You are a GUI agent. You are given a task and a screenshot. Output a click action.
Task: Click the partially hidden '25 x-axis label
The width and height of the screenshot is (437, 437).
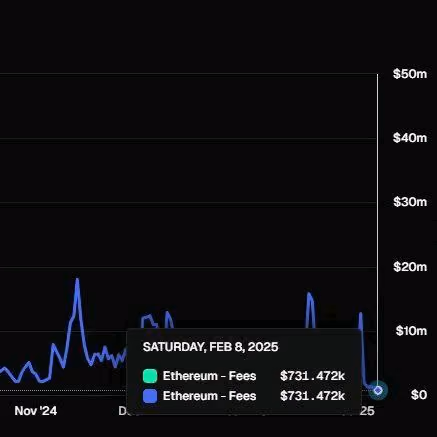coord(368,411)
